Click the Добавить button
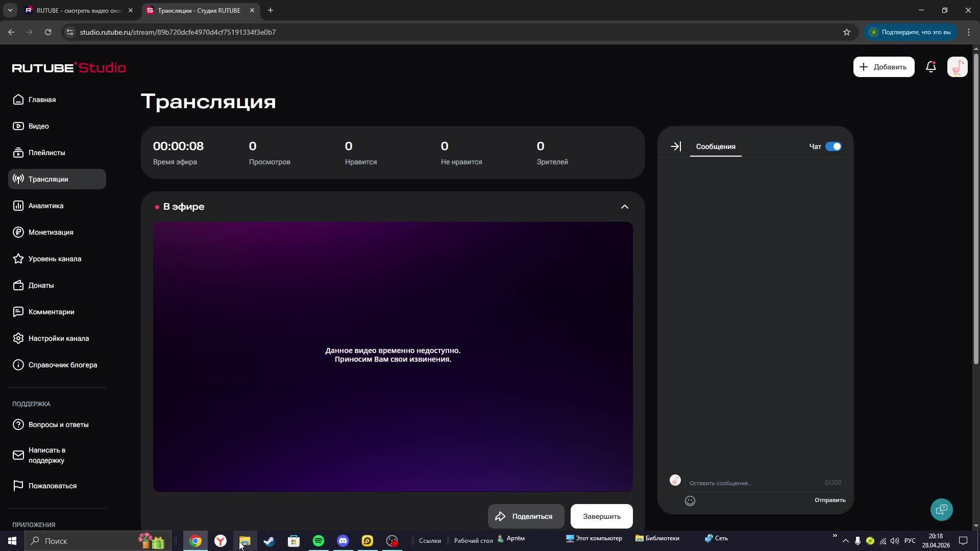Screen dimensions: 980x551 884,67
